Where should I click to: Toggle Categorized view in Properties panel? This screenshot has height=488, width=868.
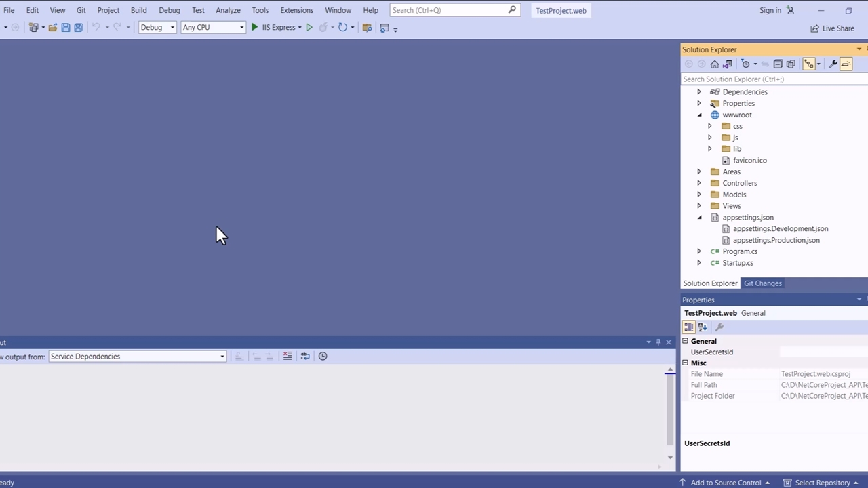tap(689, 327)
